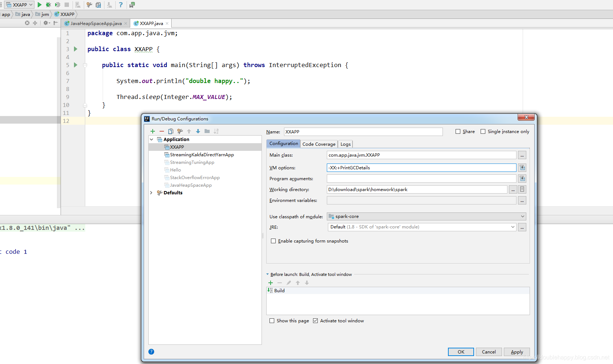Edit defaults with the wrench icon in dialog
Screen dimensions: 613x364
point(180,131)
